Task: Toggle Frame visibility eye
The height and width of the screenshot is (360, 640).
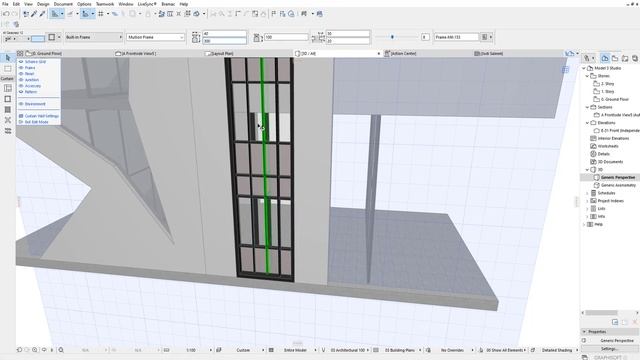Action: click(x=21, y=68)
